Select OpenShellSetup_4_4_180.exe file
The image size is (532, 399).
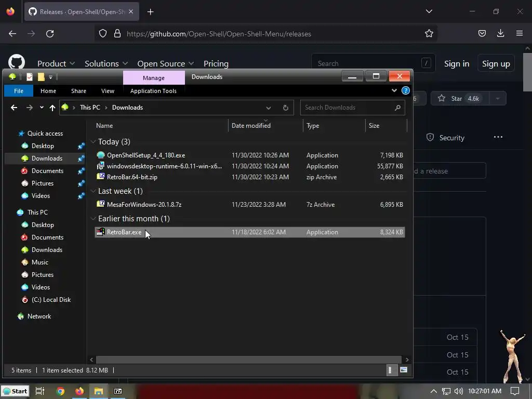coord(250,155)
